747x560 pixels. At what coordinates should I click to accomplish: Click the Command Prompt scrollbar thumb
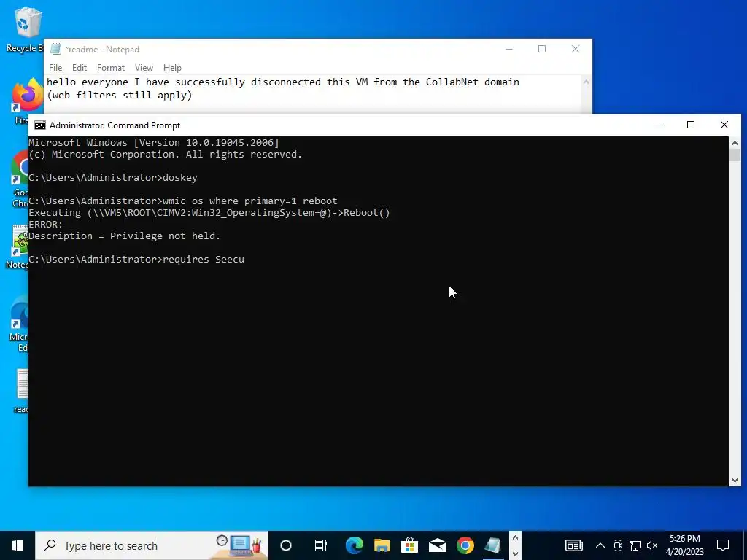pos(735,155)
